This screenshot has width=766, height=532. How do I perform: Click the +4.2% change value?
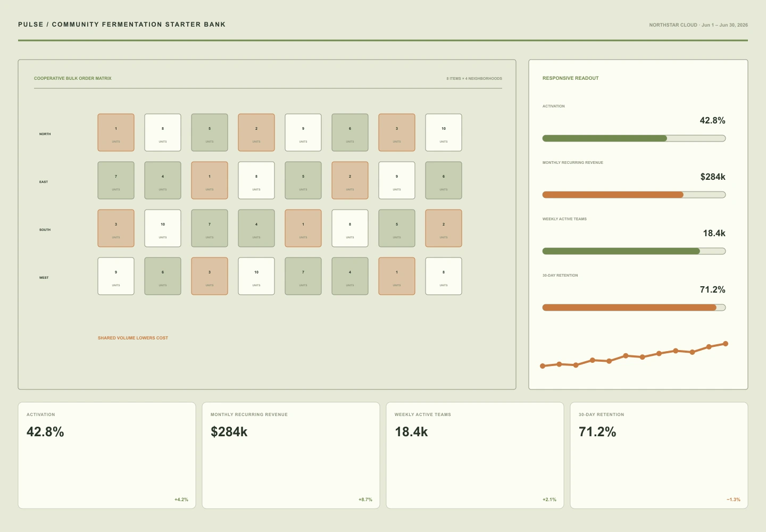[x=181, y=500]
